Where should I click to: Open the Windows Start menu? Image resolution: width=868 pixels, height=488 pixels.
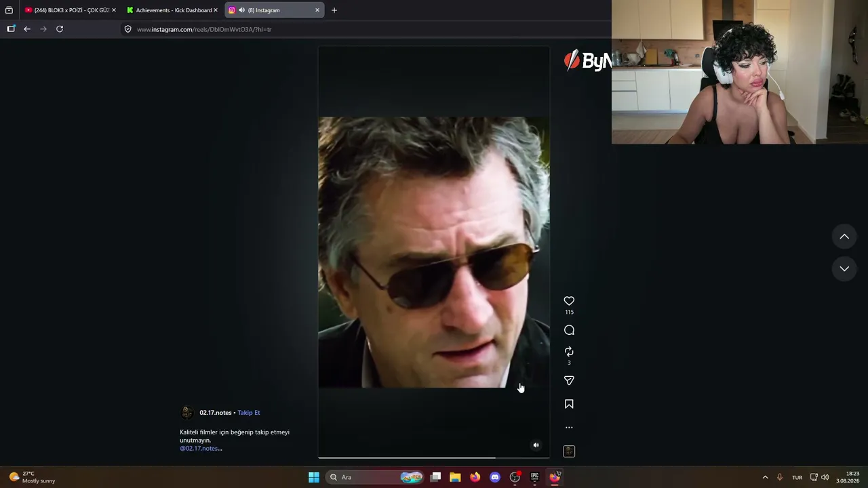314,477
